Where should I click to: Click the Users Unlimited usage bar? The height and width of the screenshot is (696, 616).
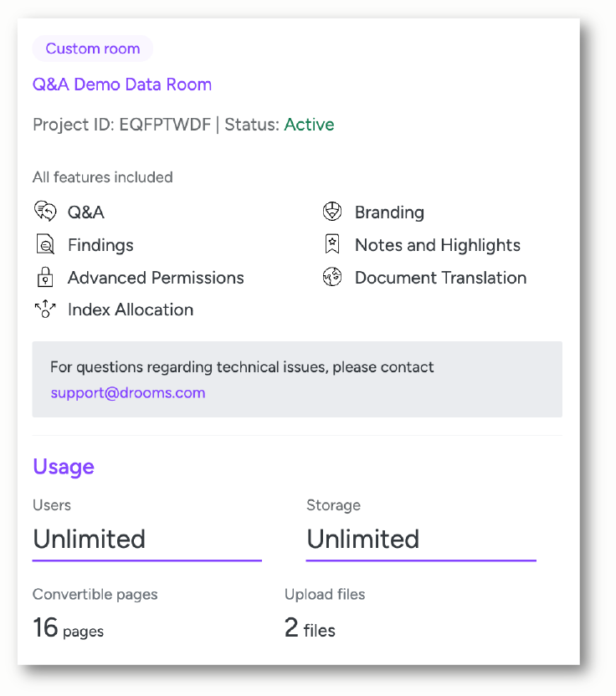click(x=147, y=560)
